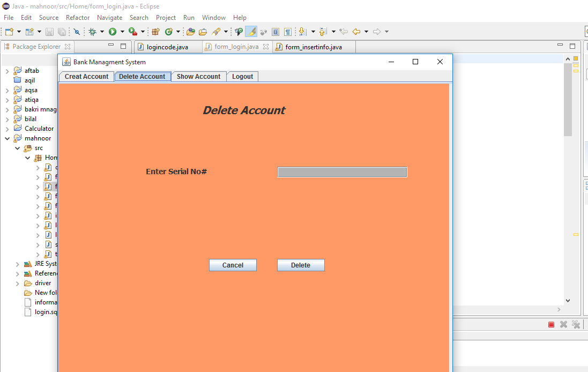Toggle Skip All Breakpoints
Screen dimensions: 588x372
[77, 31]
